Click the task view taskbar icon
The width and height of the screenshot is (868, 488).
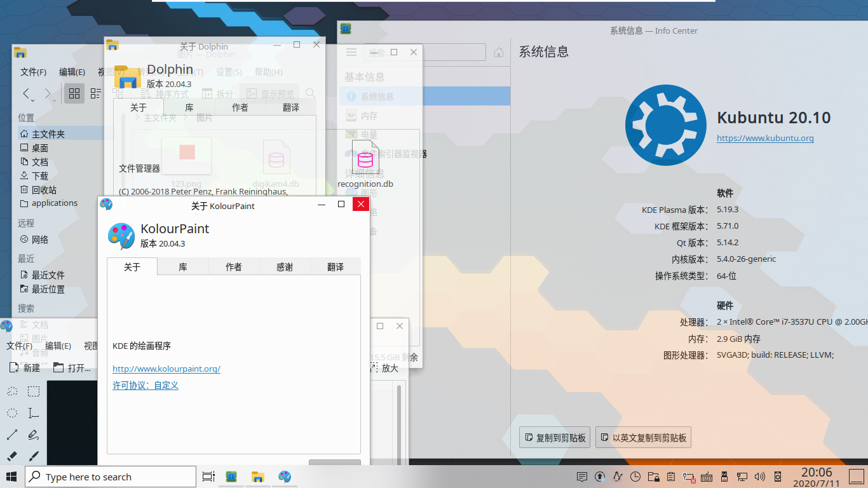(208, 477)
